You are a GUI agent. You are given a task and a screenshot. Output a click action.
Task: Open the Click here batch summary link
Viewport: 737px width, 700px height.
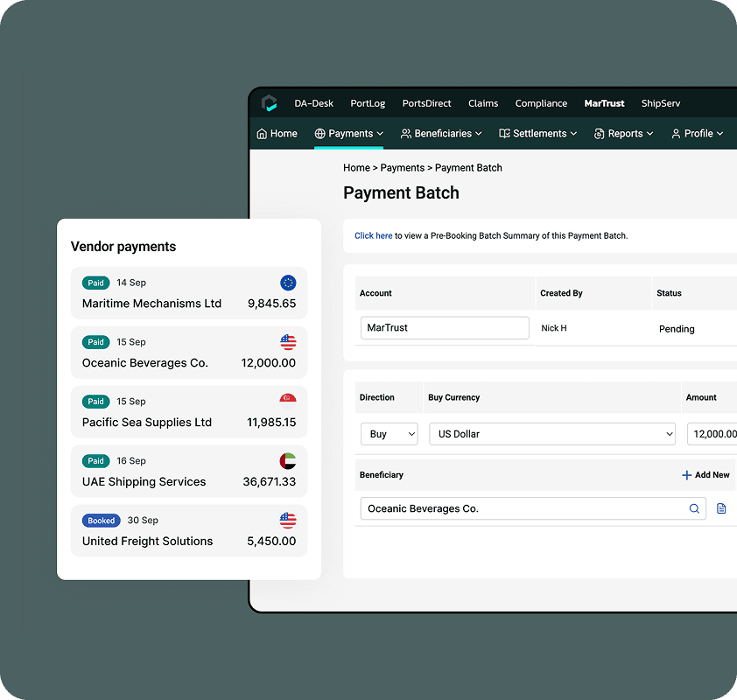[x=373, y=235]
